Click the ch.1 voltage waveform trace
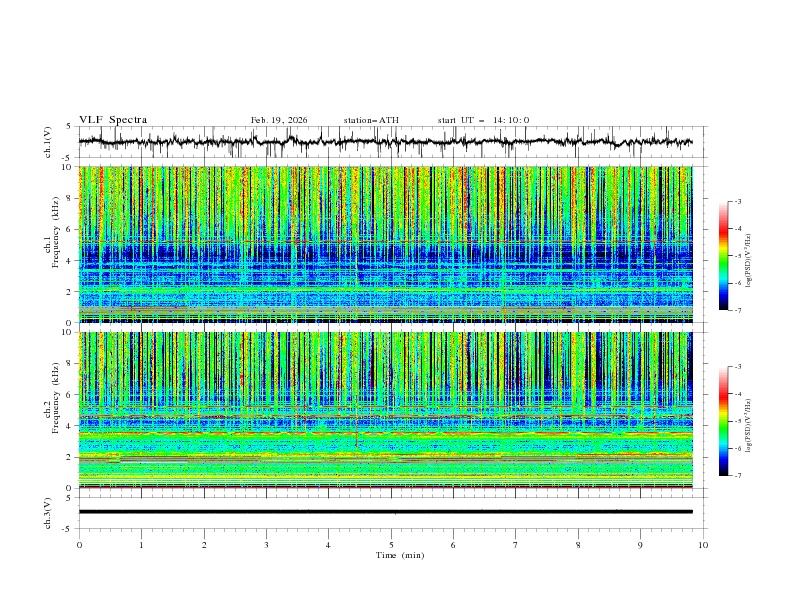This screenshot has height=612, width=792. pyautogui.click(x=385, y=142)
